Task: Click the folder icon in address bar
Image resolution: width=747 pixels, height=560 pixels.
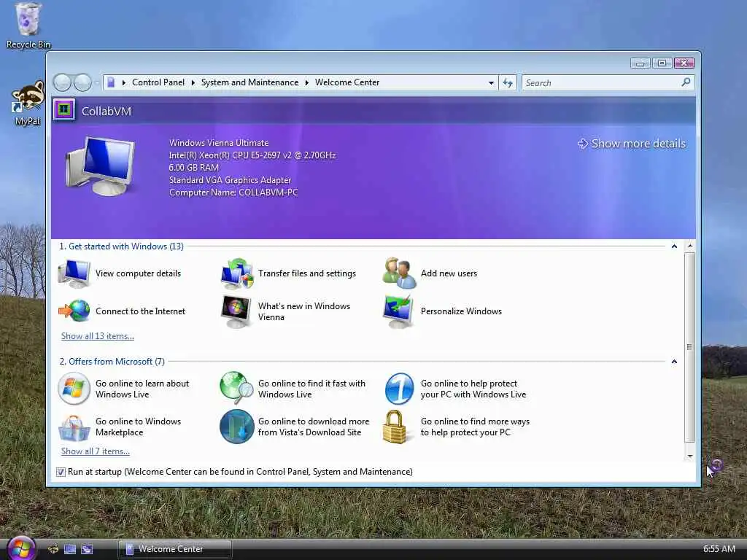Action: tap(111, 82)
